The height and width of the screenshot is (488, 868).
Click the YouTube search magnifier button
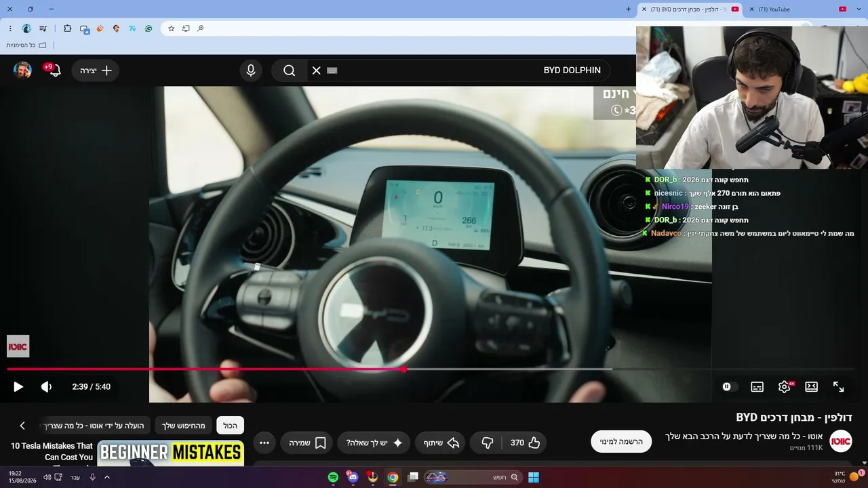pyautogui.click(x=290, y=70)
